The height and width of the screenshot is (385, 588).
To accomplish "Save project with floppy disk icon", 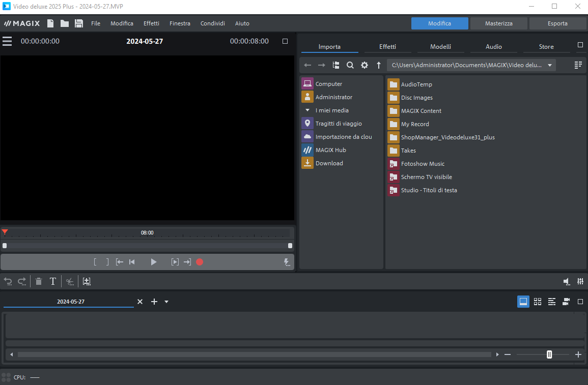I will click(x=79, y=23).
